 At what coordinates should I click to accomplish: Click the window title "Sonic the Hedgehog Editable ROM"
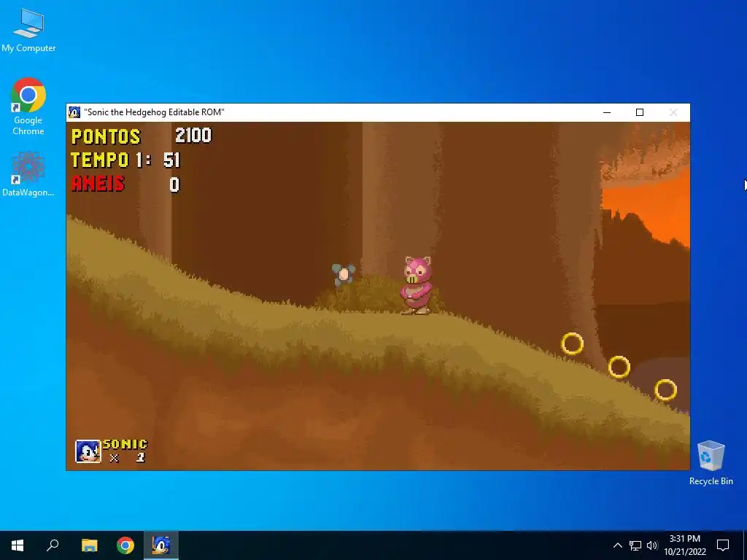154,112
